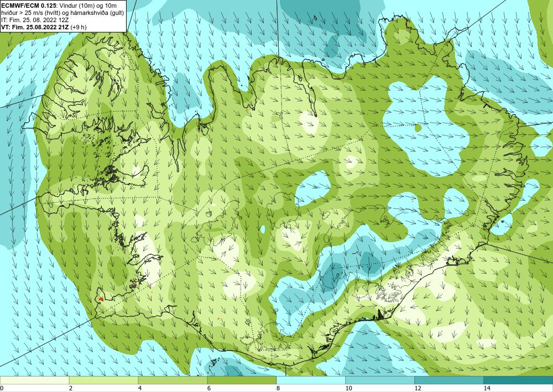The image size is (553, 392).
Task: Click the title line 'ECMWF/ECM 0.125: Vindur (10m) og 10m'
Action: click(59, 6)
